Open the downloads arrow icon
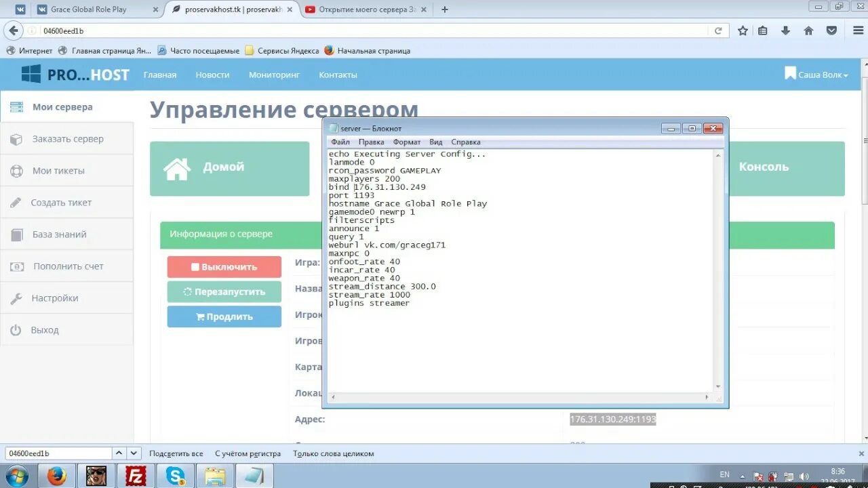Image resolution: width=868 pixels, height=488 pixels. pos(785,30)
